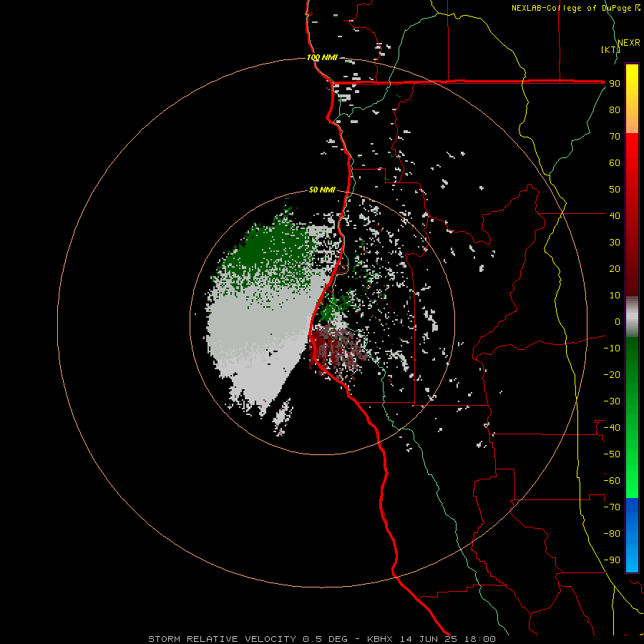The height and width of the screenshot is (644, 644).
Task: Click the -40 value on velocity scale
Action: (x=612, y=428)
